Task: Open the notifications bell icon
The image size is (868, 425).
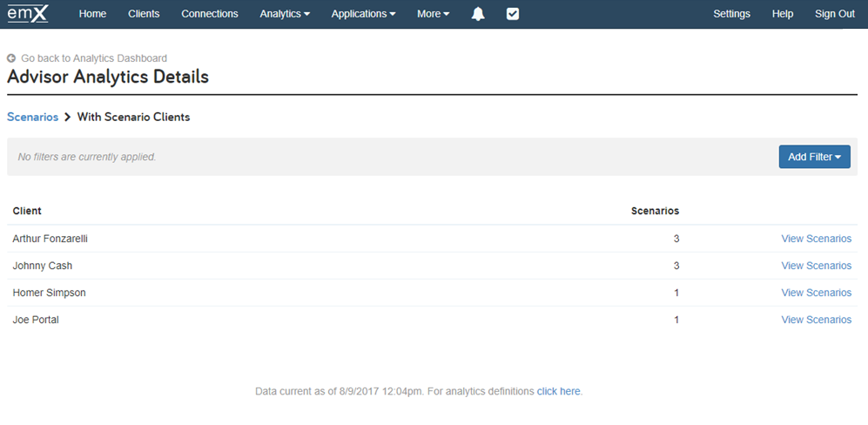Action: (478, 15)
